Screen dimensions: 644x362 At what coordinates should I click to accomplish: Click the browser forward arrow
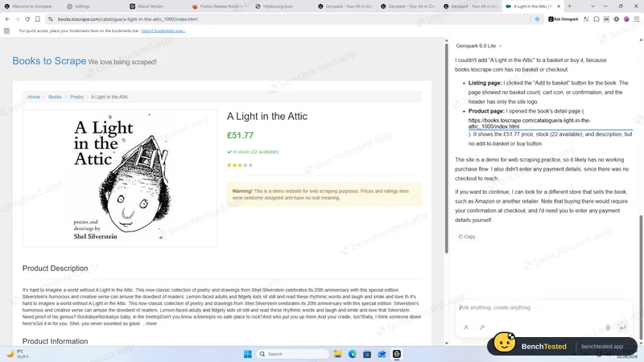point(17,19)
